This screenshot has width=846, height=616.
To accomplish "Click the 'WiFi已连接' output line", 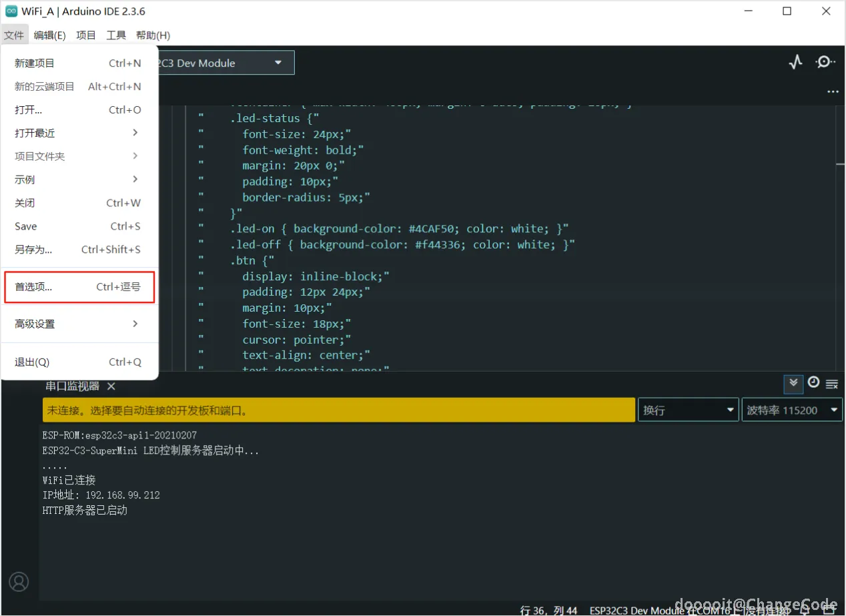I will click(x=69, y=480).
